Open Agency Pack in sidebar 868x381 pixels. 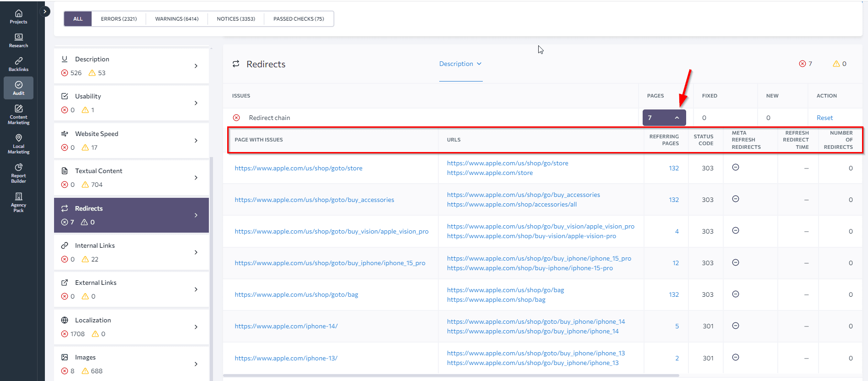point(18,202)
